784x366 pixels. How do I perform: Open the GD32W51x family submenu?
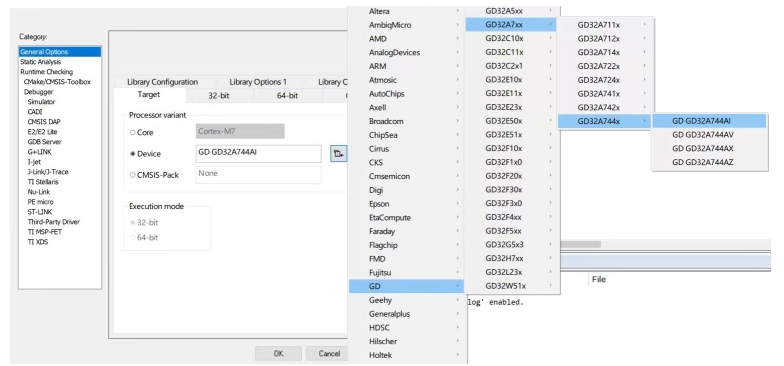(511, 286)
